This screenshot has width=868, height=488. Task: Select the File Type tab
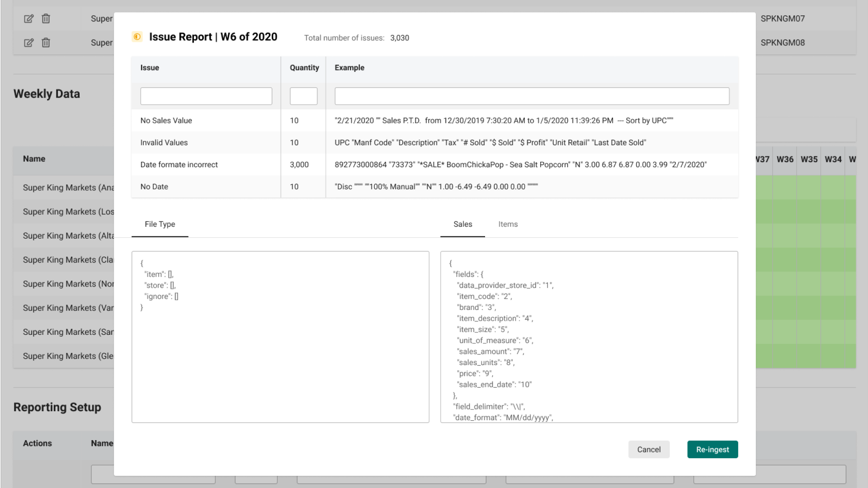[x=160, y=224]
